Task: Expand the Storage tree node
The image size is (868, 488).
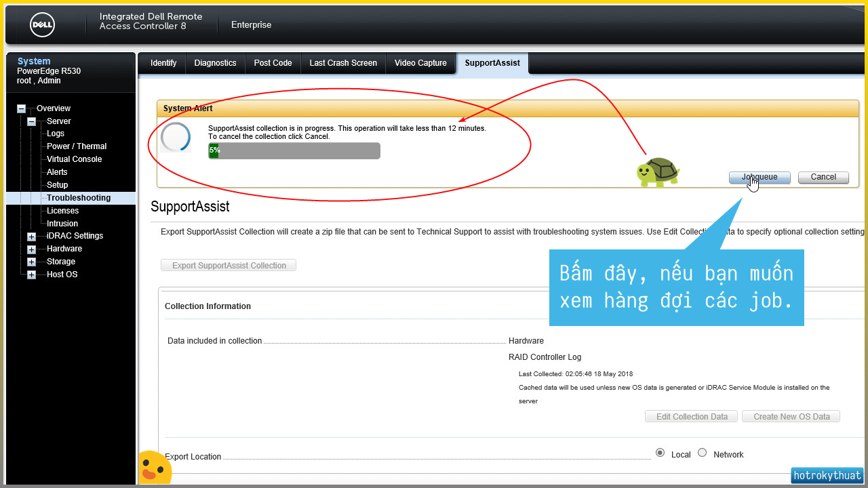Action: [31, 262]
